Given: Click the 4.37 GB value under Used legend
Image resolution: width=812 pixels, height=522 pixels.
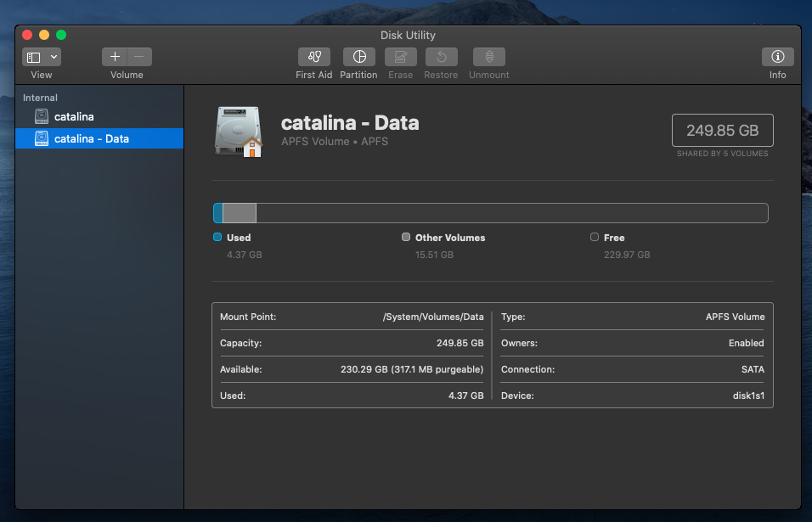Looking at the screenshot, I should 245,255.
